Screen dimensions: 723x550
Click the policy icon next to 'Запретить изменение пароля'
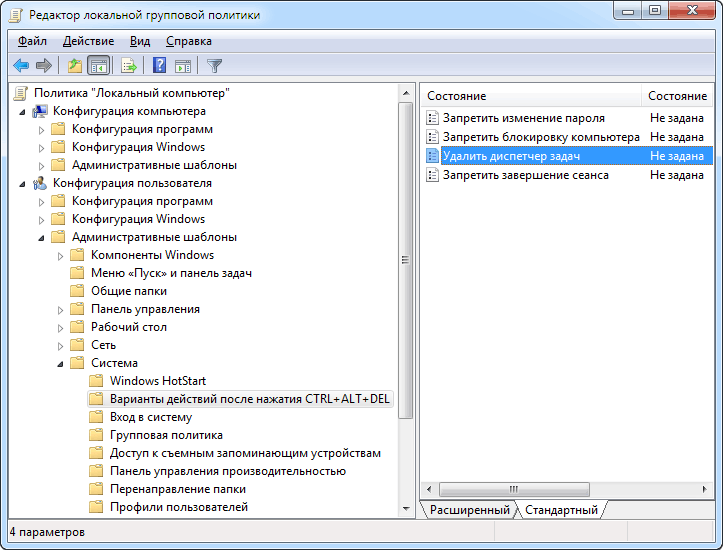pos(432,118)
